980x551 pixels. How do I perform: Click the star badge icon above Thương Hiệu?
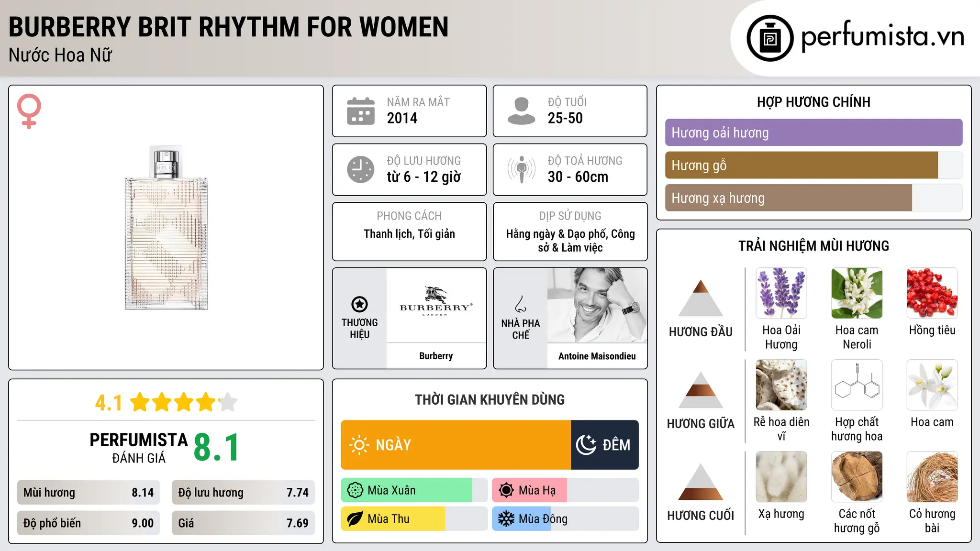(x=359, y=304)
